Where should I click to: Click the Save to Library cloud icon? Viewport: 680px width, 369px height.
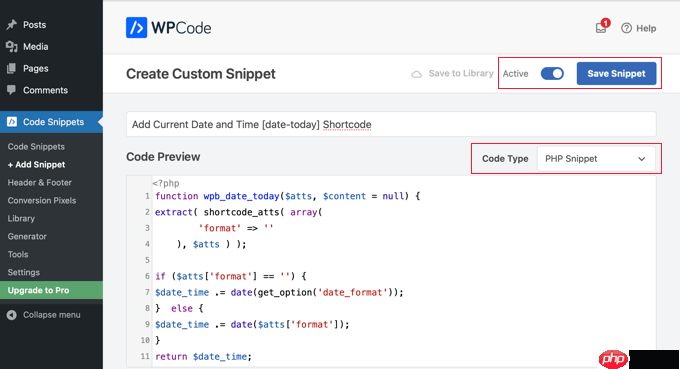point(416,74)
